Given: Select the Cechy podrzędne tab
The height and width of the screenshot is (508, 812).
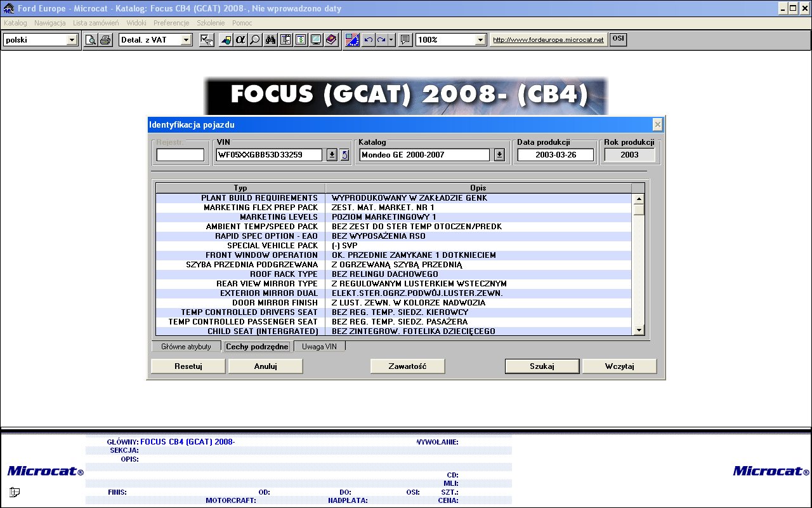Looking at the screenshot, I should 258,347.
